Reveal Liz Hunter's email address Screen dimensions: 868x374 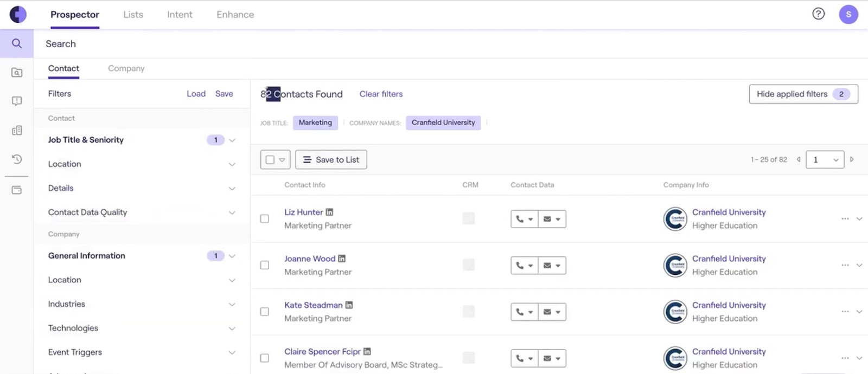(552, 219)
